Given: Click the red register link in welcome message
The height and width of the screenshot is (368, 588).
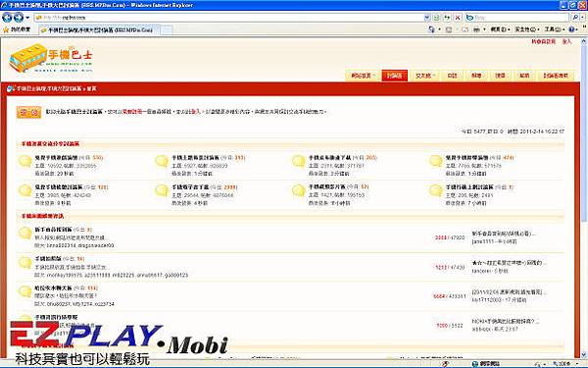Looking at the screenshot, I should (132, 112).
